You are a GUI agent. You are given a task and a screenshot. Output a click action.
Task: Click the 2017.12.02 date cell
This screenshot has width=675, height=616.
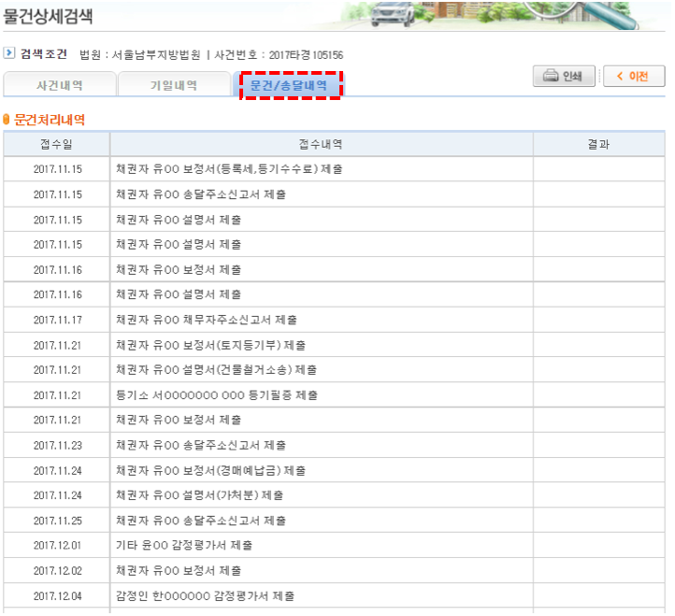click(x=57, y=571)
